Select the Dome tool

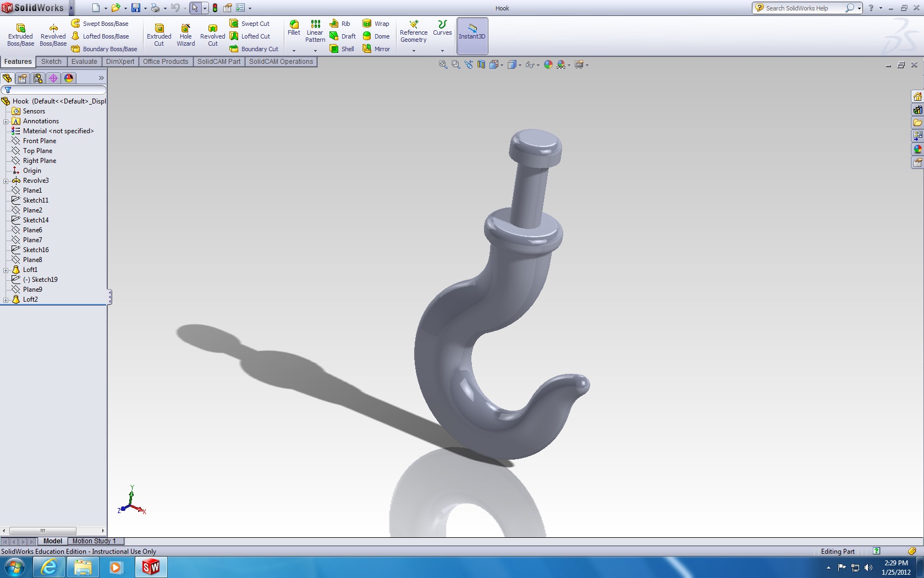click(x=376, y=36)
